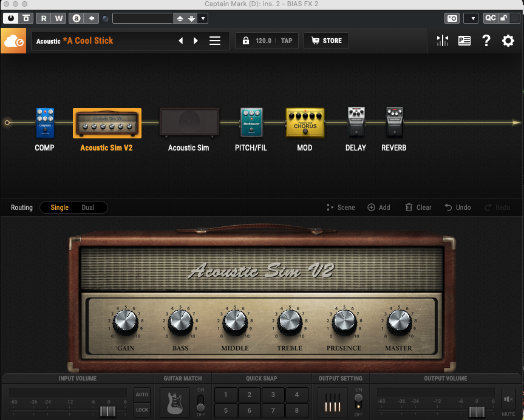Viewport: 524px width, 420px height.
Task: Toggle input volume LOCK
Action: pyautogui.click(x=142, y=410)
